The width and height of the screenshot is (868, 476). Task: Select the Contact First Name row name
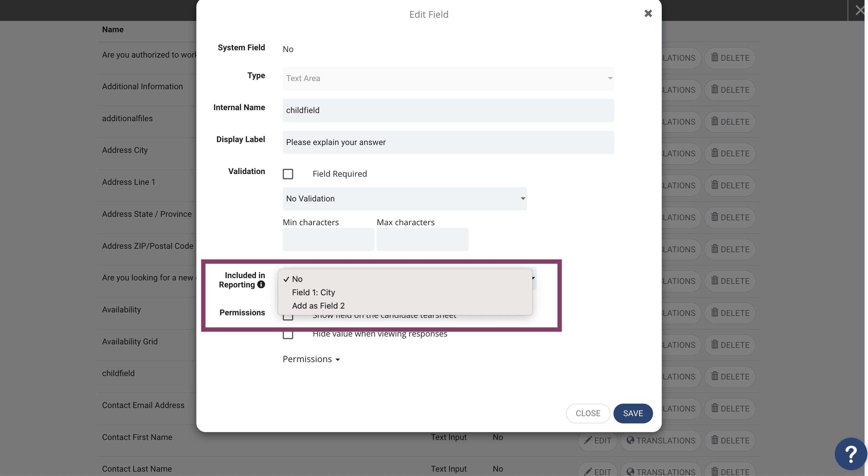tap(137, 437)
